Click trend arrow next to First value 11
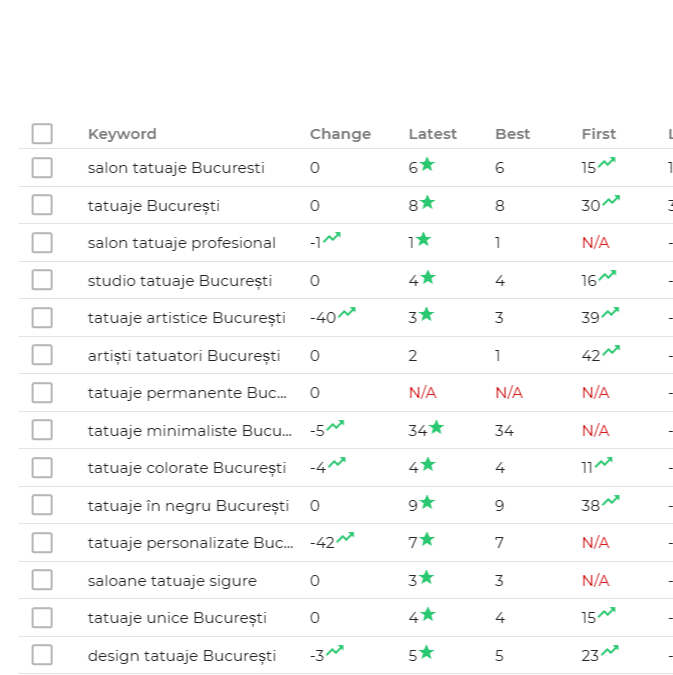Screen dimensions: 673x675 tap(603, 464)
